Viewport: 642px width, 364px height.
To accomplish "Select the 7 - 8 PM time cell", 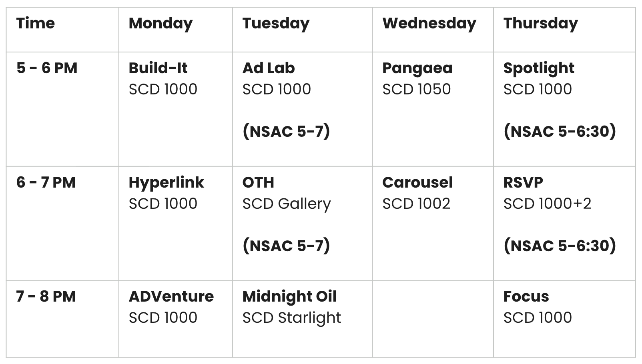I will [62, 319].
